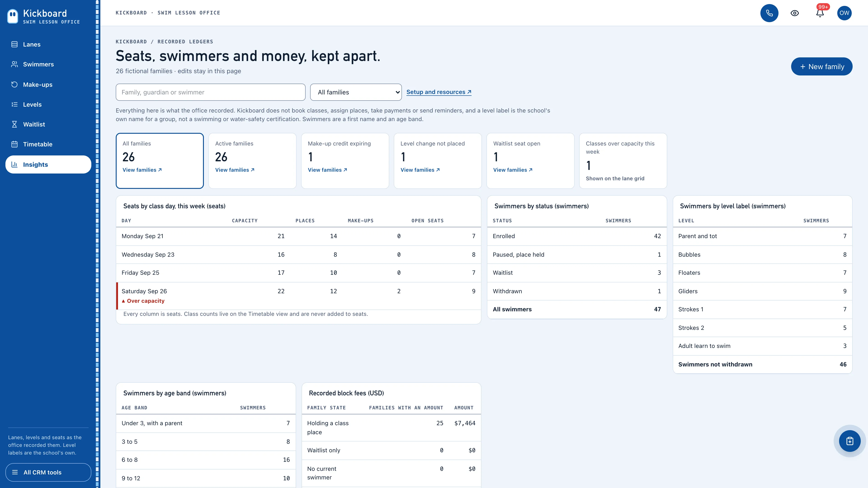Click the Gliders level row

point(762,291)
